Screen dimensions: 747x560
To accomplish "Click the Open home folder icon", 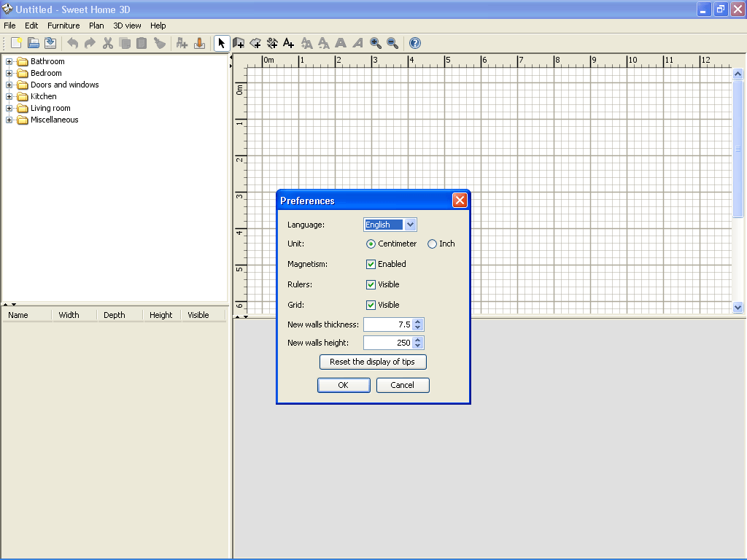I will (34, 43).
